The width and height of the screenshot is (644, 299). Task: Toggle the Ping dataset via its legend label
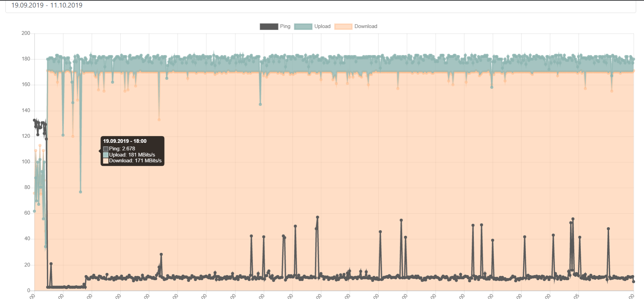point(285,26)
